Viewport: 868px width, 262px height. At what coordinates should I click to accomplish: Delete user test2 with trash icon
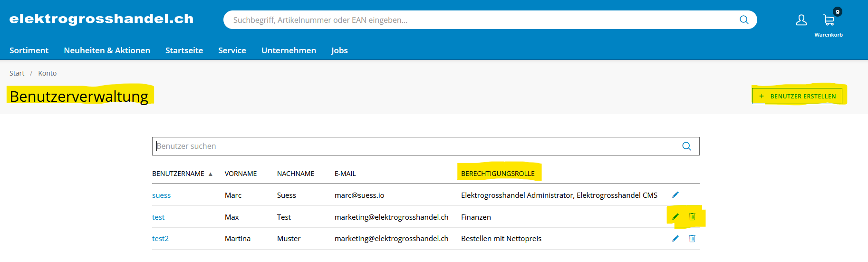(x=692, y=238)
